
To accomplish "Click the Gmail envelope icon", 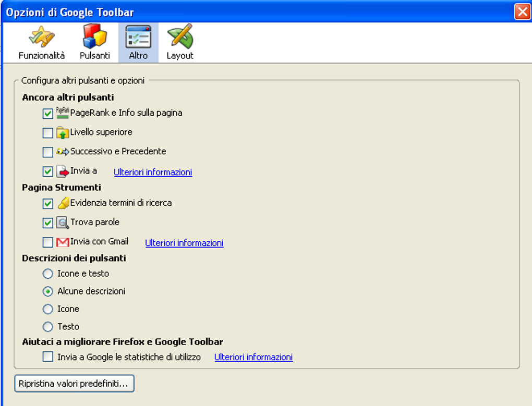I will point(63,242).
